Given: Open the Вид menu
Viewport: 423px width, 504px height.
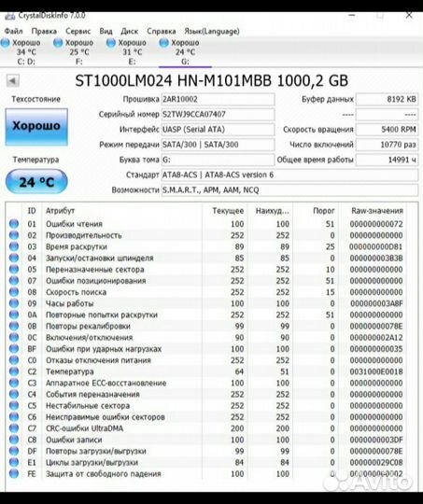Looking at the screenshot, I should 106,31.
